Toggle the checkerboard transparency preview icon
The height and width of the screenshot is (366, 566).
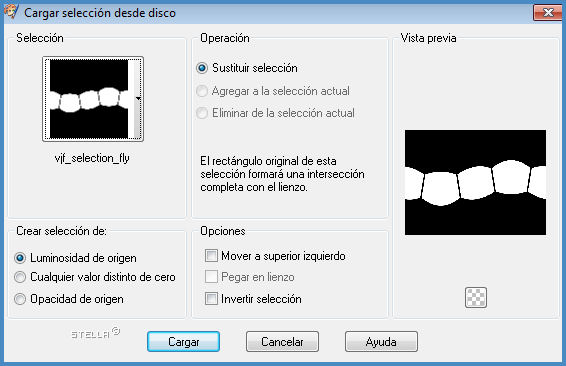tap(476, 297)
